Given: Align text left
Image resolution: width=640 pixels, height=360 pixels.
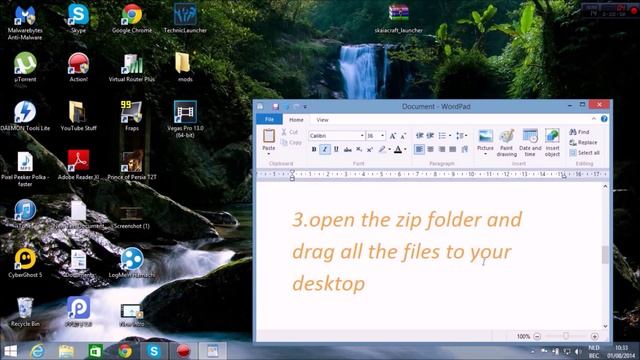Looking at the screenshot, I should [x=419, y=149].
